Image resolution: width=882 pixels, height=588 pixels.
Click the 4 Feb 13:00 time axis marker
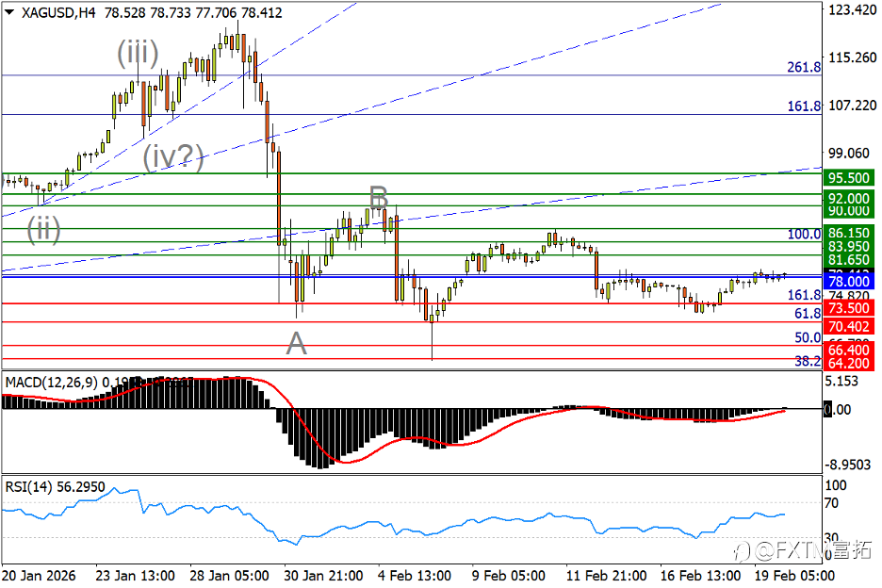(415, 576)
